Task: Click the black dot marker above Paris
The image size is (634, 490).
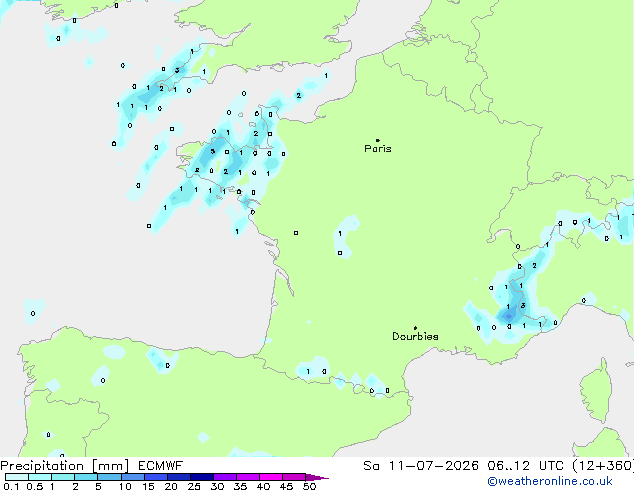Action: tap(378, 140)
